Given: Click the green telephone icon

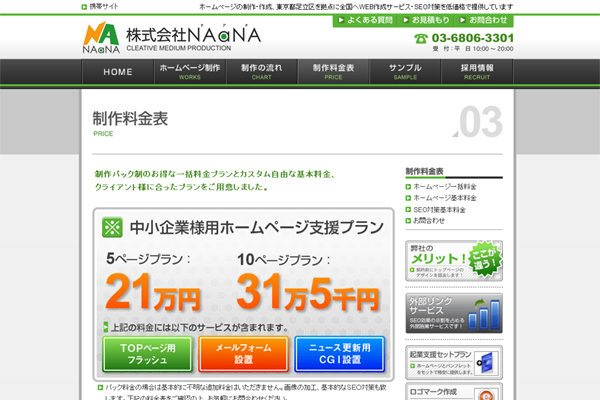Looking at the screenshot, I should pos(421,39).
